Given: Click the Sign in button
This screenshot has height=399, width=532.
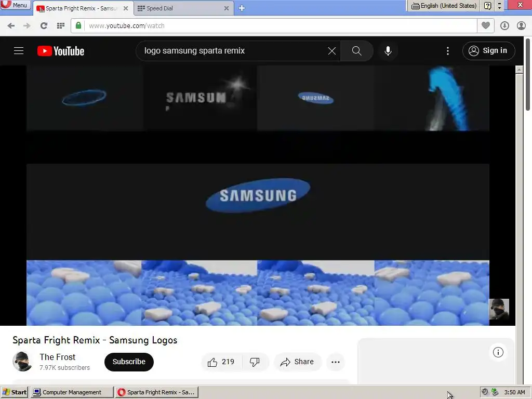Looking at the screenshot, I should (488, 51).
